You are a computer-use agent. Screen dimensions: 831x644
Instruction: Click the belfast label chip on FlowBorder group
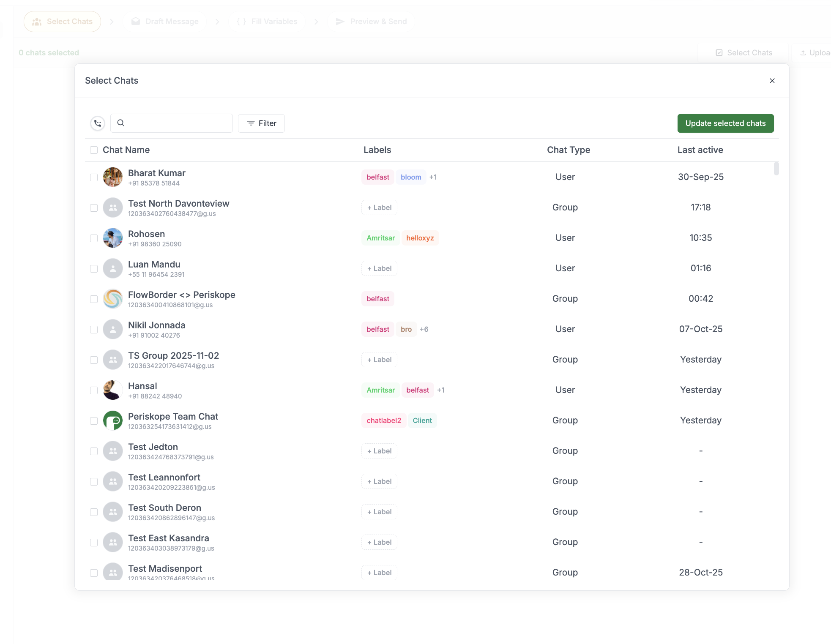point(377,298)
